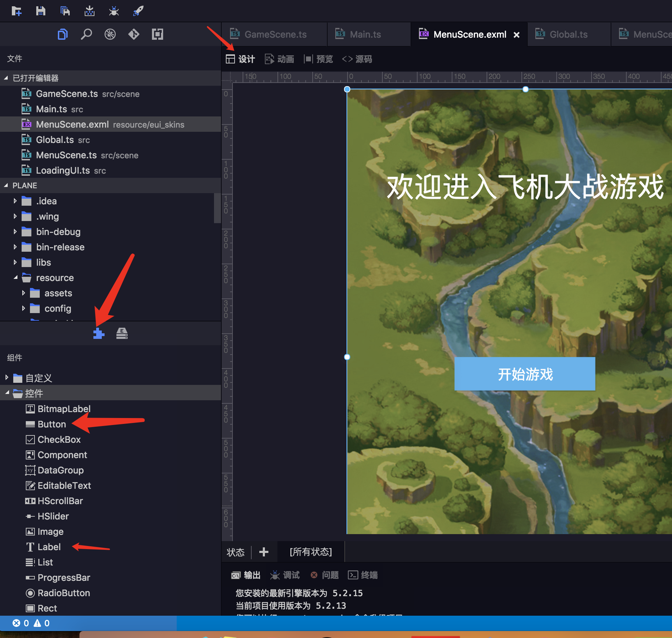Add a new state with plus button
This screenshot has width=672, height=638.
[264, 552]
